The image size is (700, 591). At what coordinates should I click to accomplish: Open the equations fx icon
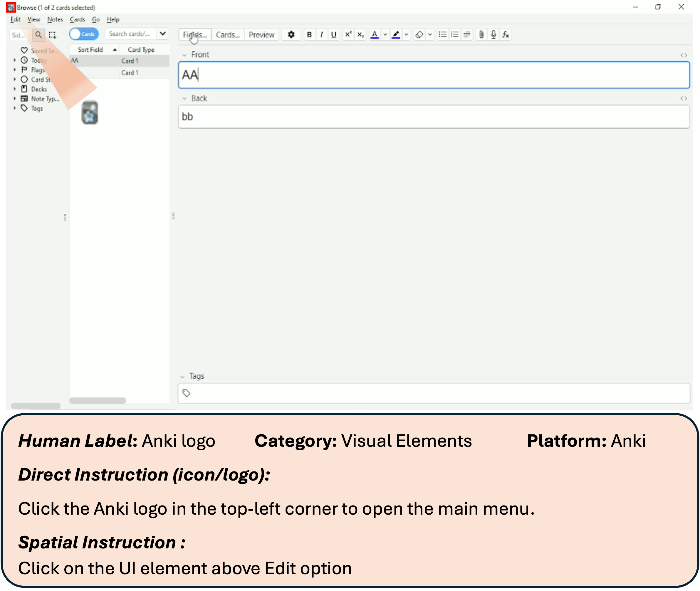[x=505, y=34]
